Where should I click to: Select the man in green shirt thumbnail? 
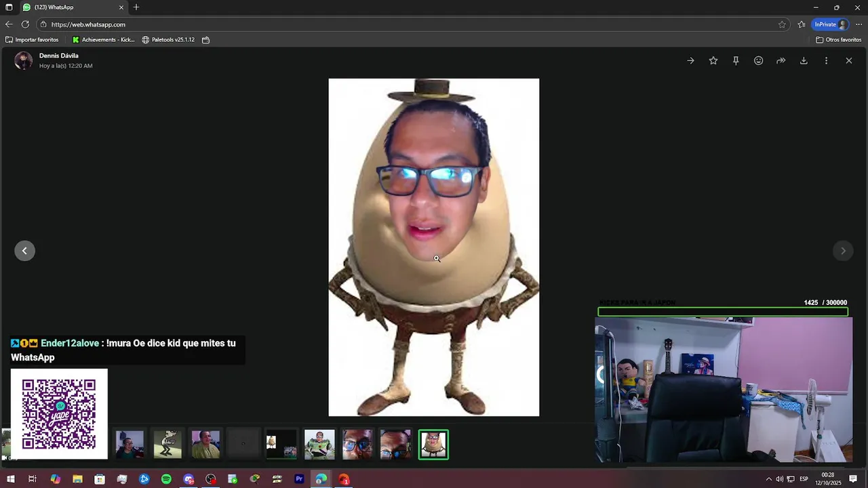point(205,445)
